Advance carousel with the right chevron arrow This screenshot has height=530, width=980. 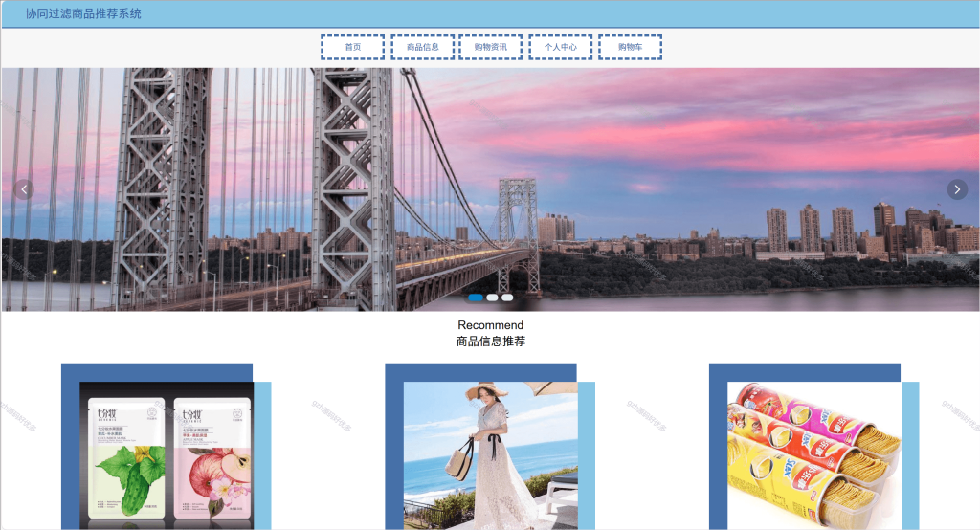tap(957, 189)
